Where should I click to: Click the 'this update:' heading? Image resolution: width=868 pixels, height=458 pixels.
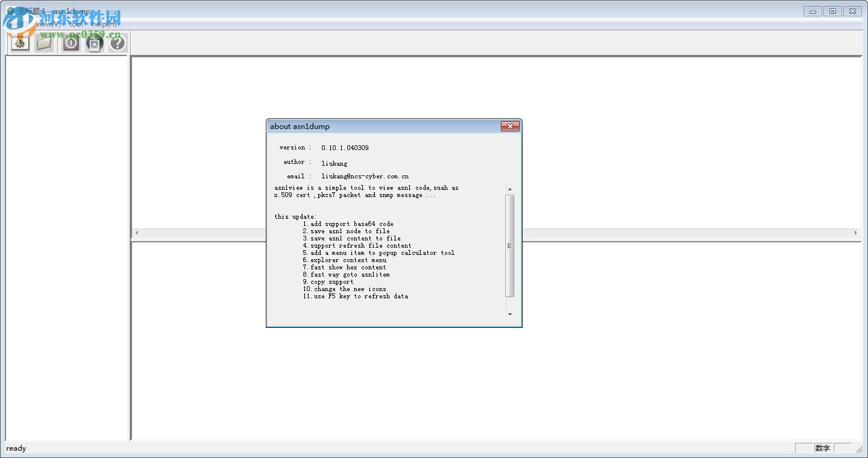(295, 217)
